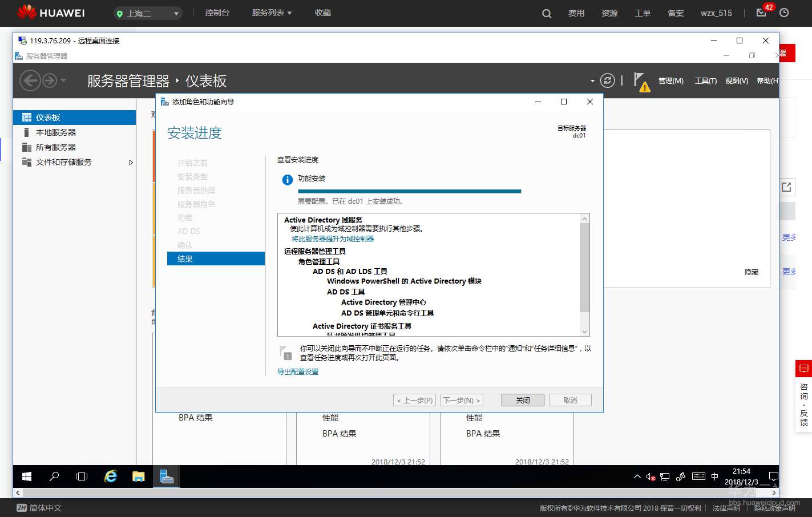Unmute the volume in the system tray
The width and height of the screenshot is (812, 517).
coord(651,476)
